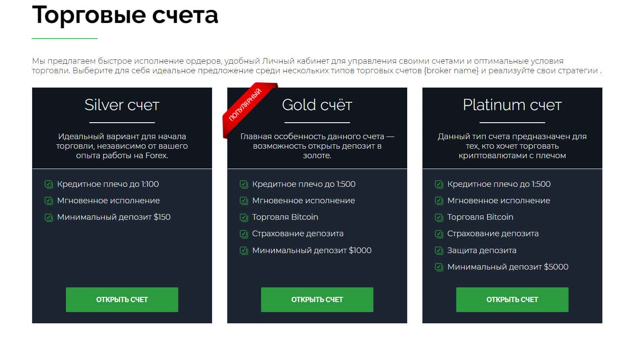Viewport: 644px width, 345px height.
Task: Click 'Открыть счет' button for Platinum account
Action: 512,299
